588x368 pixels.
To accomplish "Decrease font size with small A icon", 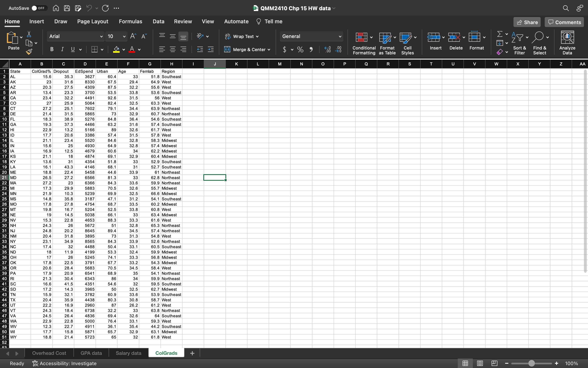I will point(144,36).
